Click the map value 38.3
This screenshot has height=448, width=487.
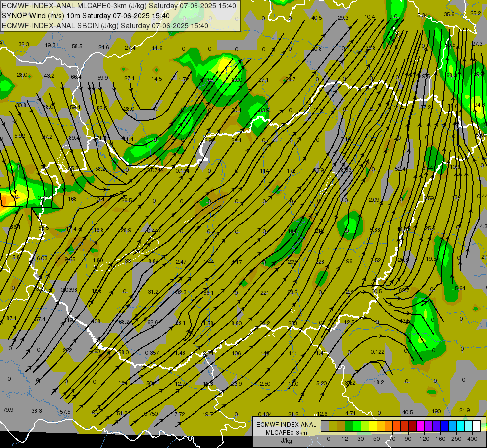point(37,411)
